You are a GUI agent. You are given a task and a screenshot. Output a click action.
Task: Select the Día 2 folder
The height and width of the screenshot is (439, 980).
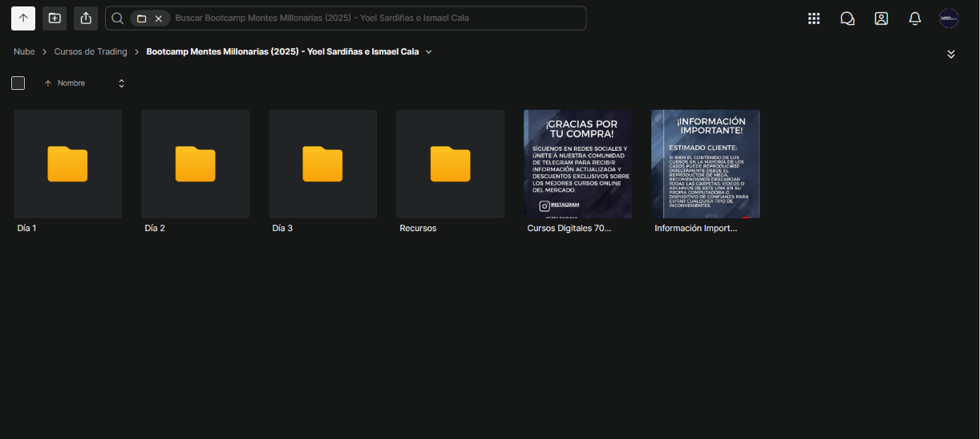coord(195,164)
